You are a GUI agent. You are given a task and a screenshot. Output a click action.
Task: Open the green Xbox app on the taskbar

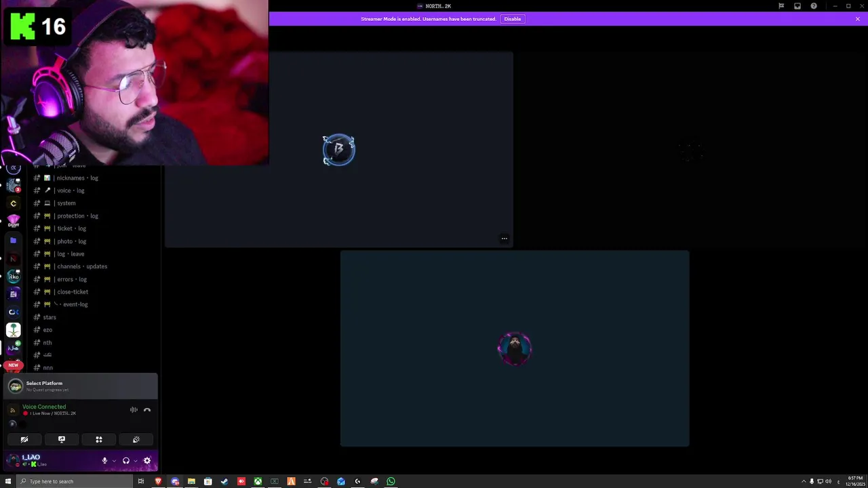(x=258, y=481)
